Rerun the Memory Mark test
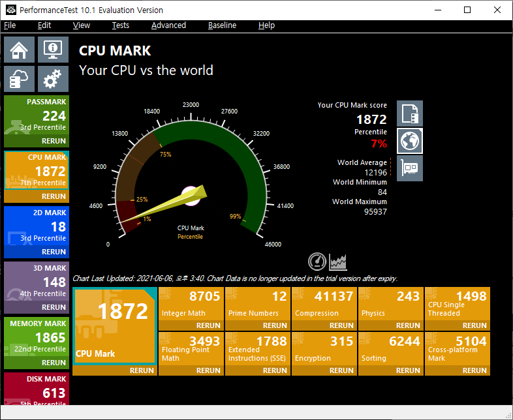This screenshot has height=420, width=513. coord(37,363)
